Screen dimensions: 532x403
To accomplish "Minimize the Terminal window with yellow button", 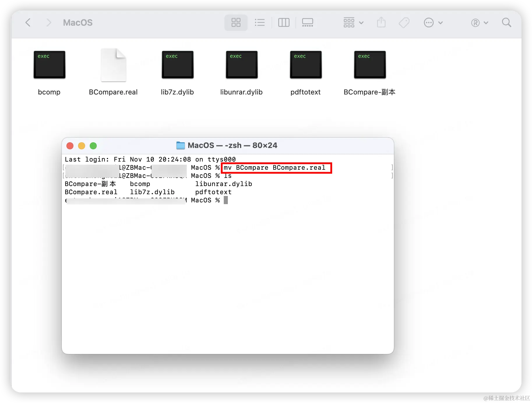I will pos(82,146).
